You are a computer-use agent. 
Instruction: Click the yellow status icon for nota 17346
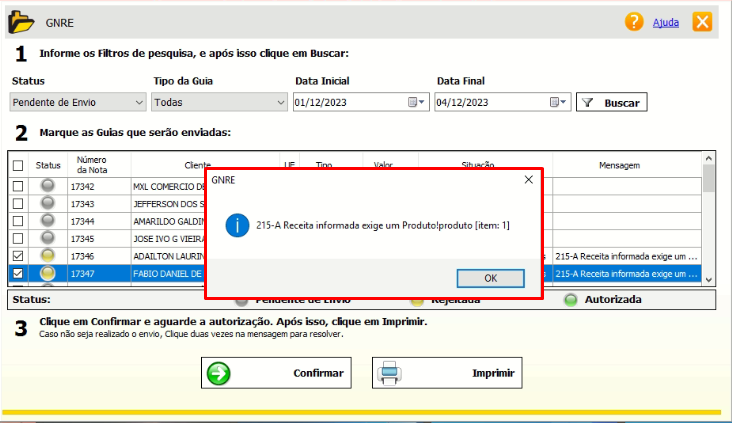coord(47,256)
